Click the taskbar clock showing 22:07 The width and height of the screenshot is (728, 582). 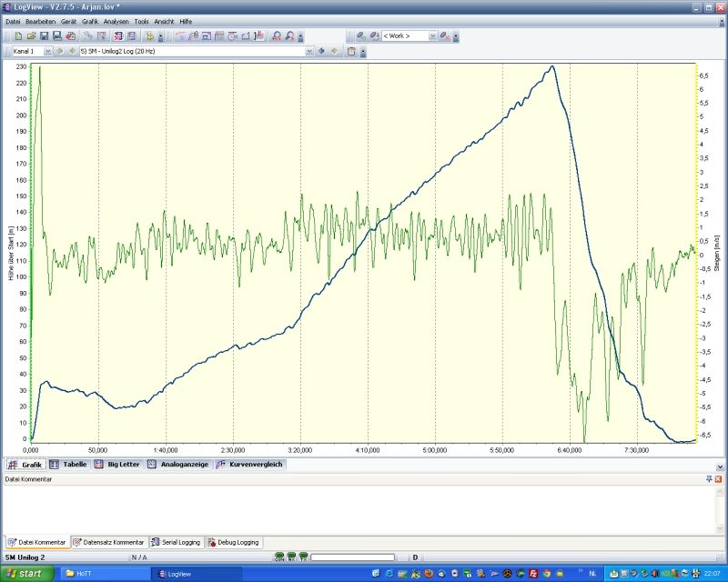(x=713, y=574)
